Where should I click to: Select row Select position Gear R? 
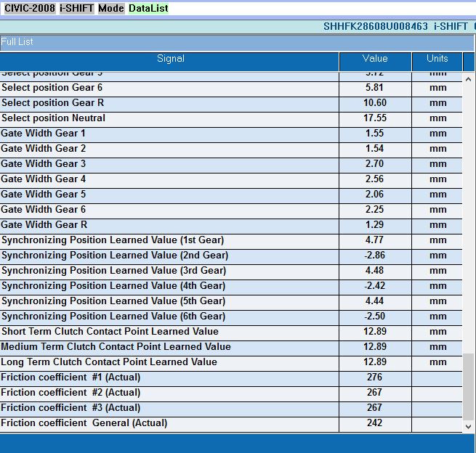pyautogui.click(x=231, y=105)
